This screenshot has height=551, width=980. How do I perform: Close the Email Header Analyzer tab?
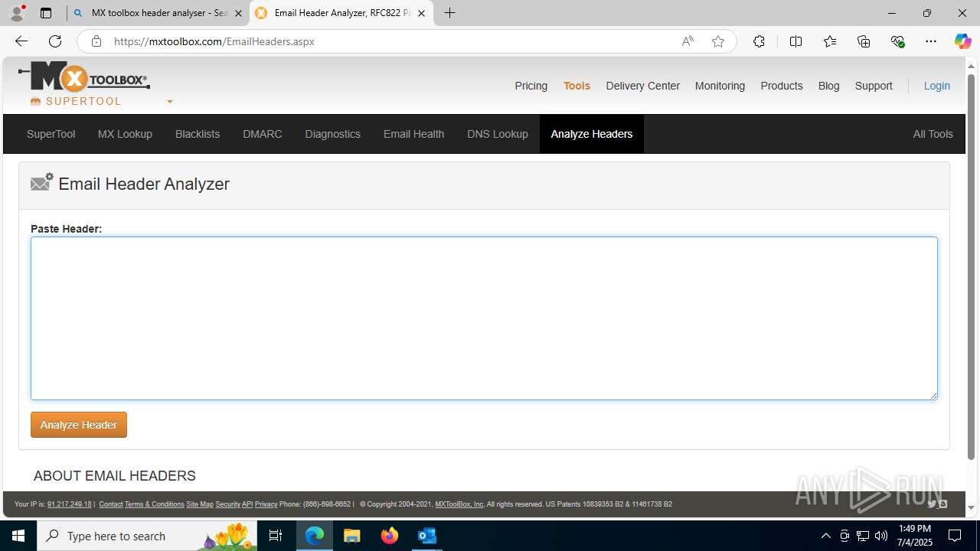[421, 13]
